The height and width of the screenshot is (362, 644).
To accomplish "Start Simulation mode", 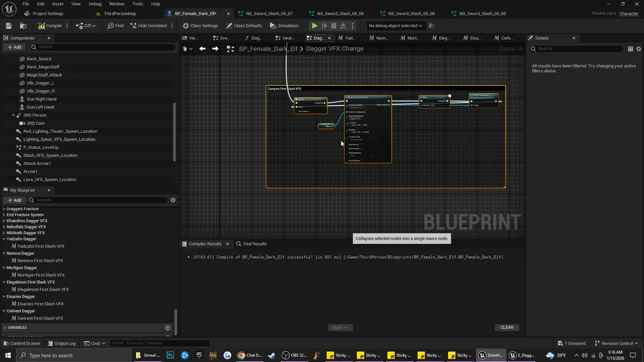I will [284, 26].
